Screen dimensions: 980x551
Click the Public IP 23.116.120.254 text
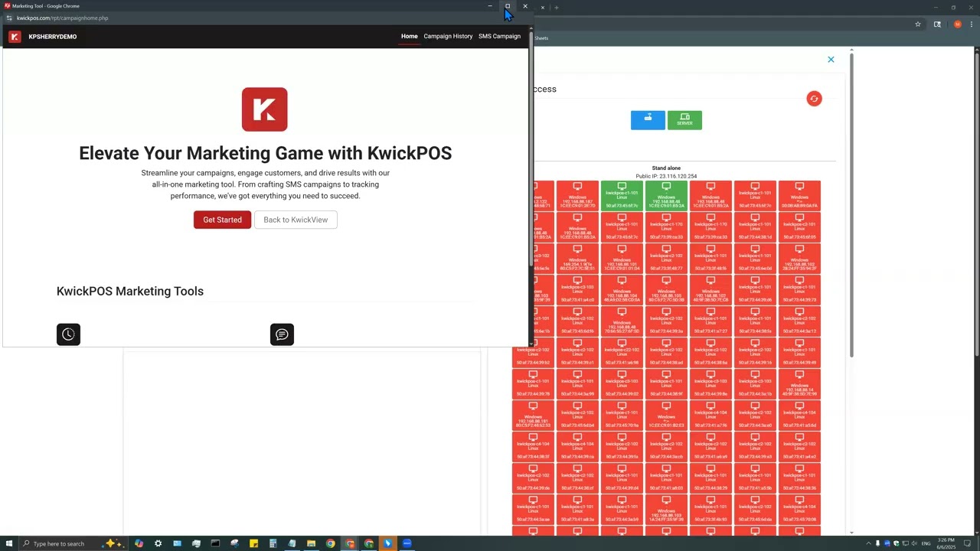[666, 176]
